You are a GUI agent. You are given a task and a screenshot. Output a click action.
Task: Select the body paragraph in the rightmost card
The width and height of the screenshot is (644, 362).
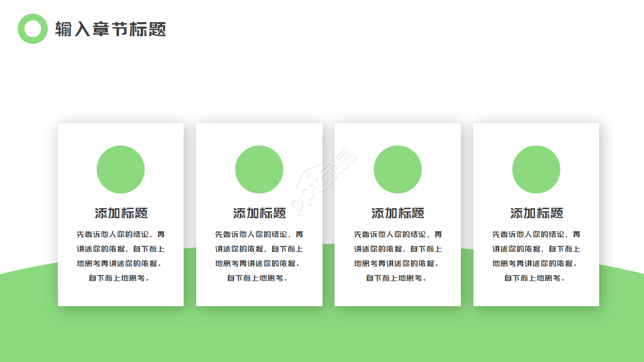tap(536, 255)
